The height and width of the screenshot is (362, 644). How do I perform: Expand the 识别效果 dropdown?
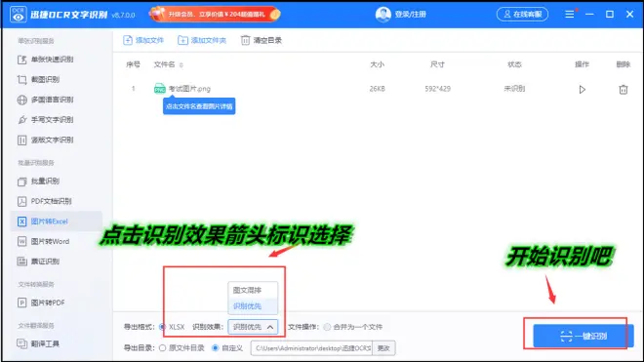(253, 327)
